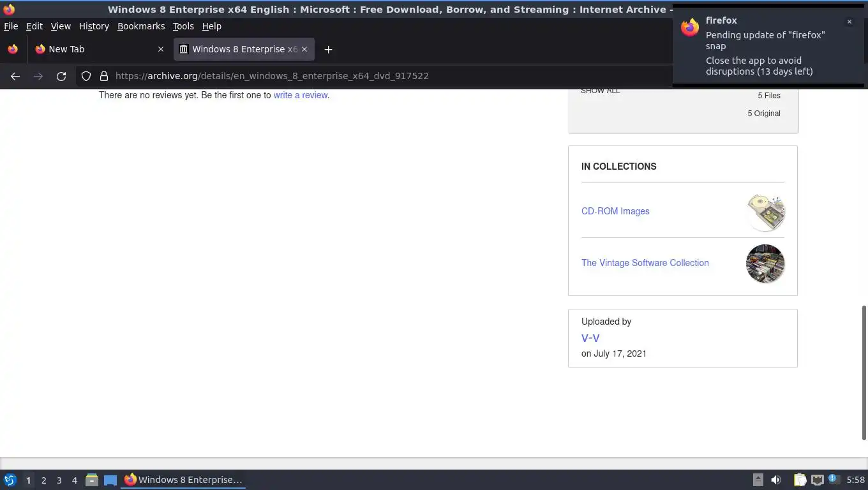Reload the current page
The width and height of the screenshot is (868, 490).
point(61,76)
